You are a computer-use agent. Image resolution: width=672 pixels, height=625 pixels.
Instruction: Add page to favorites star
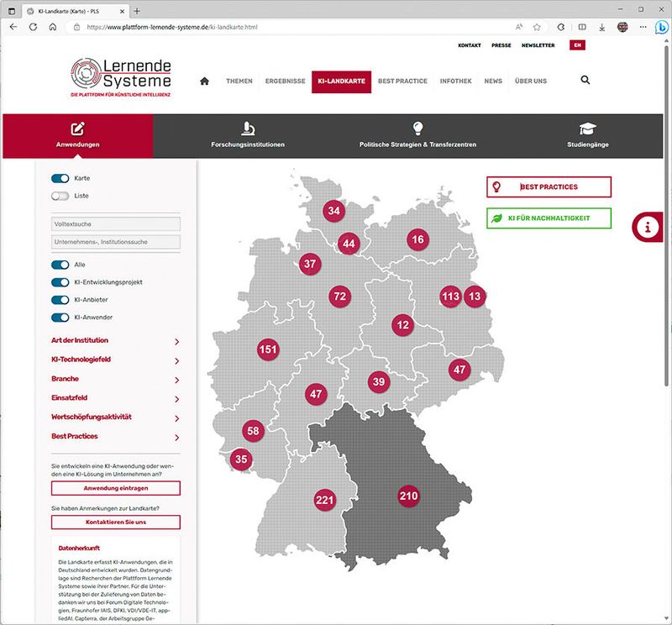pos(537,27)
